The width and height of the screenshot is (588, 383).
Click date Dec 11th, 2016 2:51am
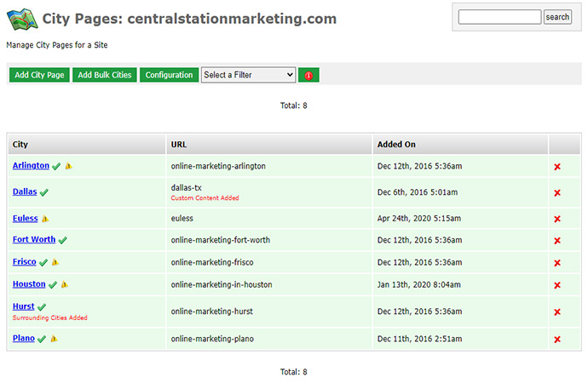pyautogui.click(x=419, y=339)
